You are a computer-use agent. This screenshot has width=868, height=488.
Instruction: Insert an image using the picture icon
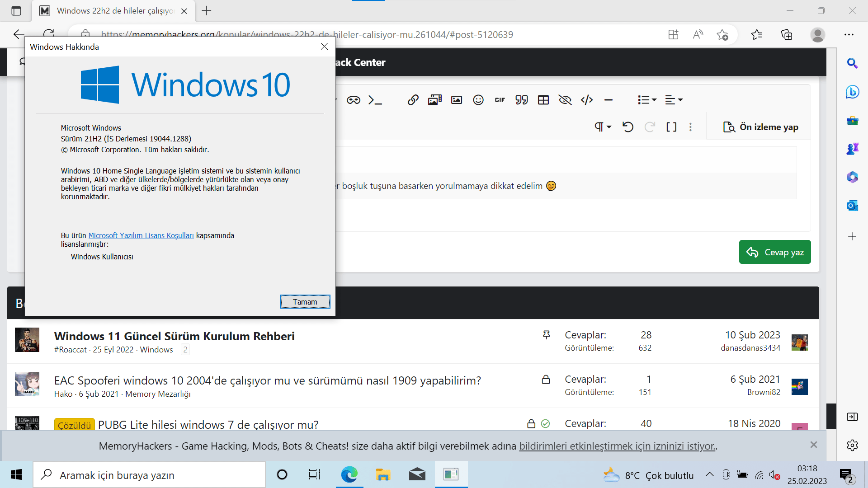click(457, 100)
